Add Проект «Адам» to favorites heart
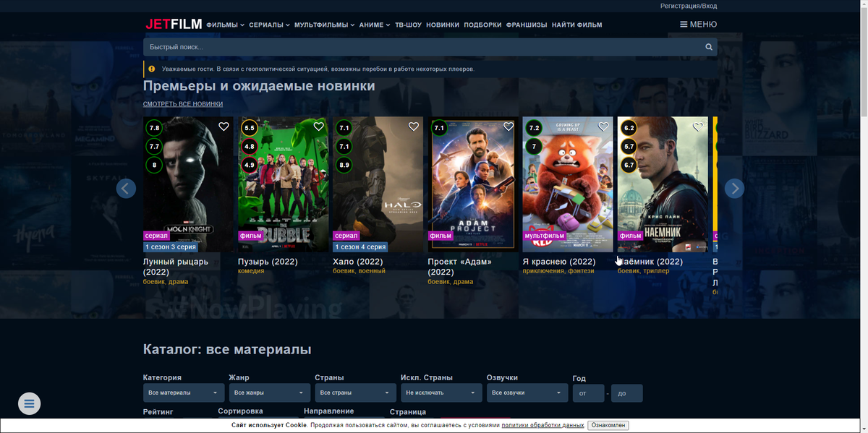868x433 pixels. click(508, 127)
